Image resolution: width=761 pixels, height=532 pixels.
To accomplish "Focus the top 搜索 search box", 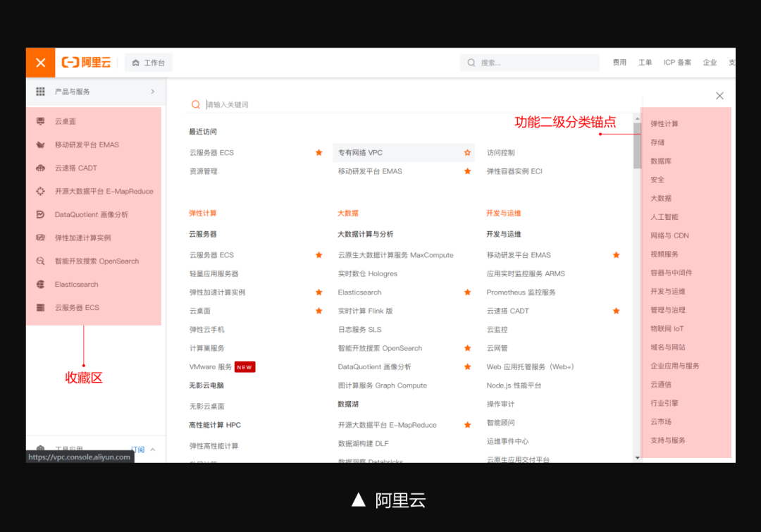I will pos(529,63).
